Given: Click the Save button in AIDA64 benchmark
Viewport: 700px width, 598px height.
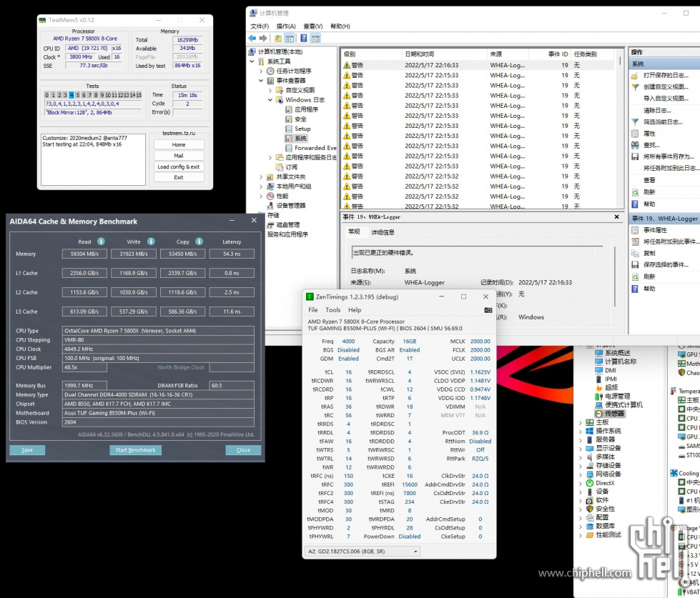Looking at the screenshot, I should coord(27,450).
